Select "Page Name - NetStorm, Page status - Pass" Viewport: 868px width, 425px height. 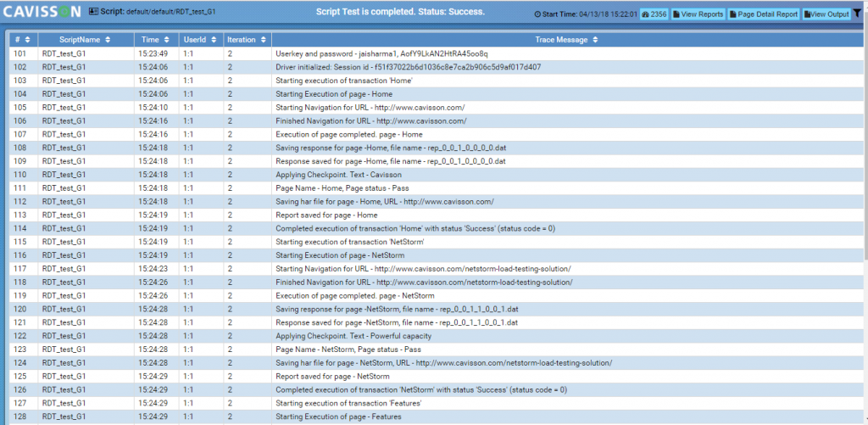tap(348, 350)
